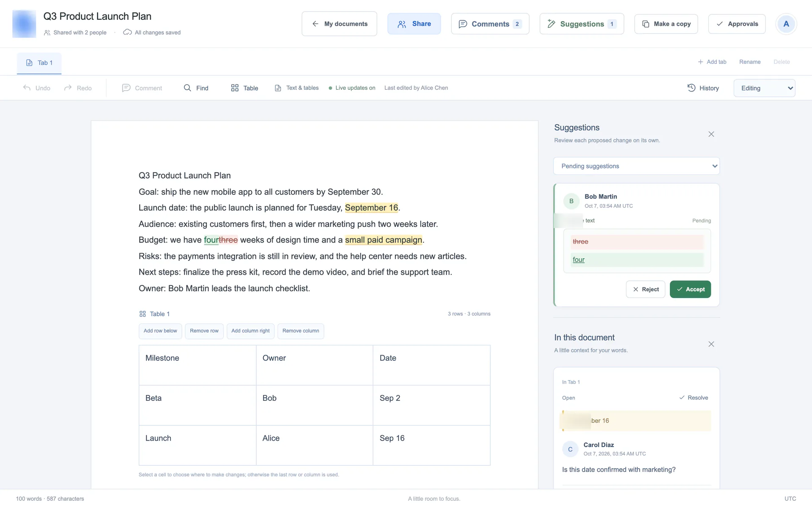Click Text & tables
812x508 pixels.
(297, 88)
